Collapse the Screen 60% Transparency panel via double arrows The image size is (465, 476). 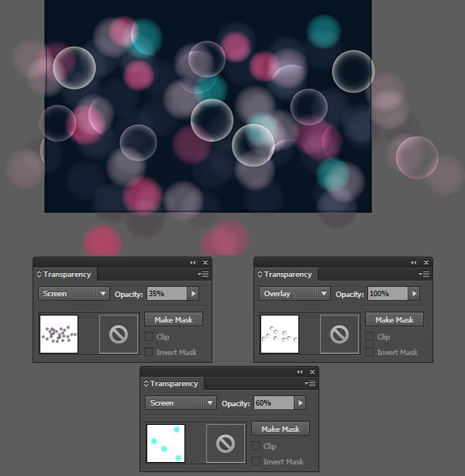pos(300,371)
